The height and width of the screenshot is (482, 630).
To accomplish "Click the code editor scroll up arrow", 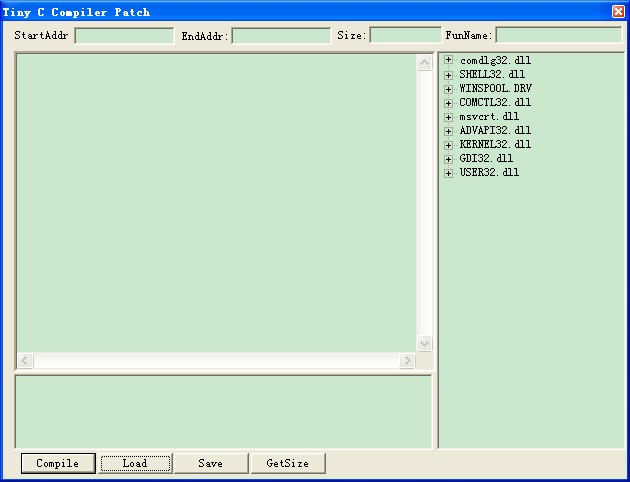I will pos(424,62).
